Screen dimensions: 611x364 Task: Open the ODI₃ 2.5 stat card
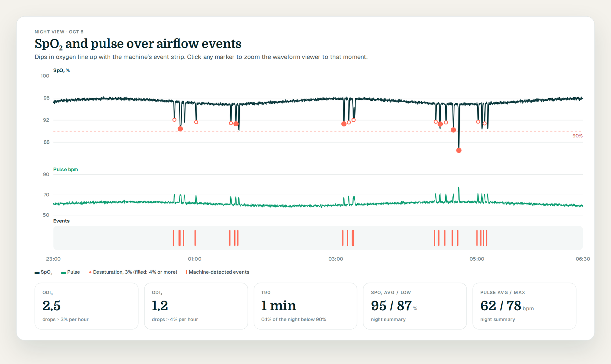pos(86,306)
